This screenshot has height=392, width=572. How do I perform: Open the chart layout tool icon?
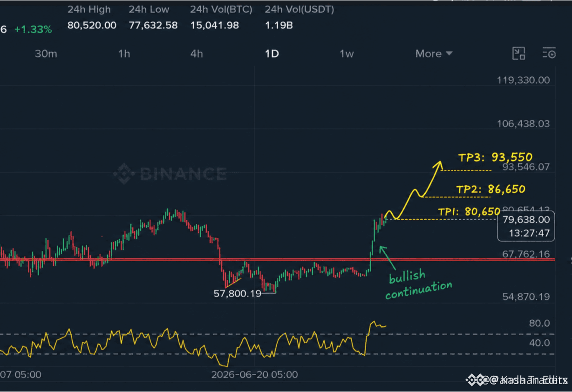(x=519, y=53)
